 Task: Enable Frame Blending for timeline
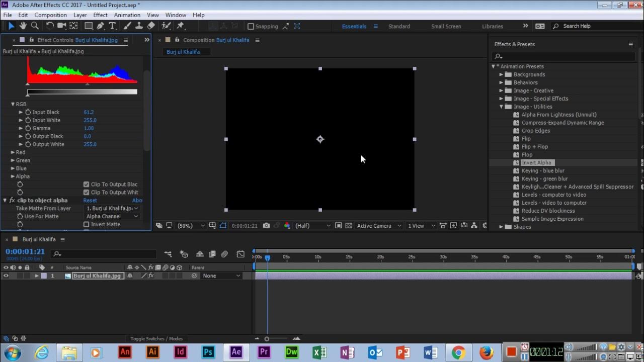(x=212, y=254)
